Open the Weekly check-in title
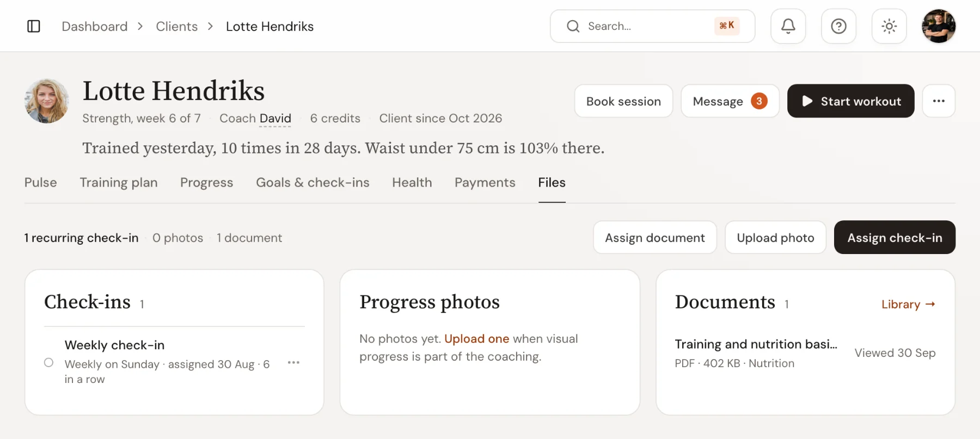 pyautogui.click(x=114, y=345)
